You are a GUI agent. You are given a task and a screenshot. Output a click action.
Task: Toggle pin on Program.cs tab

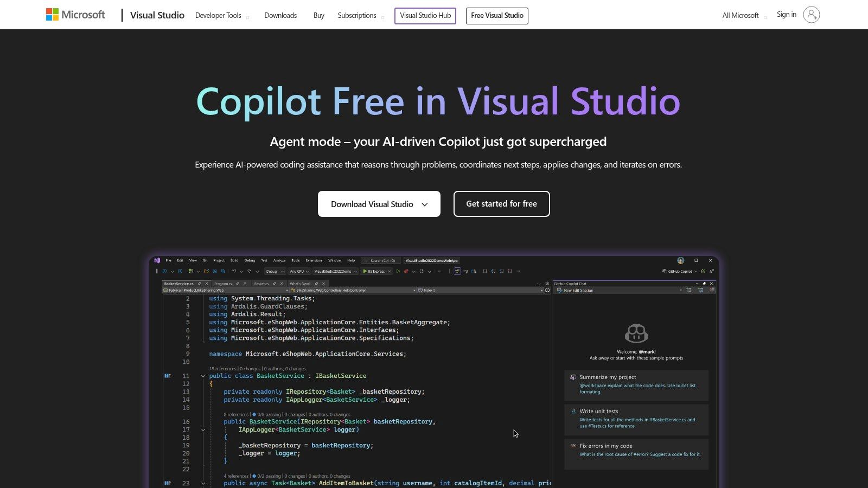pos(238,284)
